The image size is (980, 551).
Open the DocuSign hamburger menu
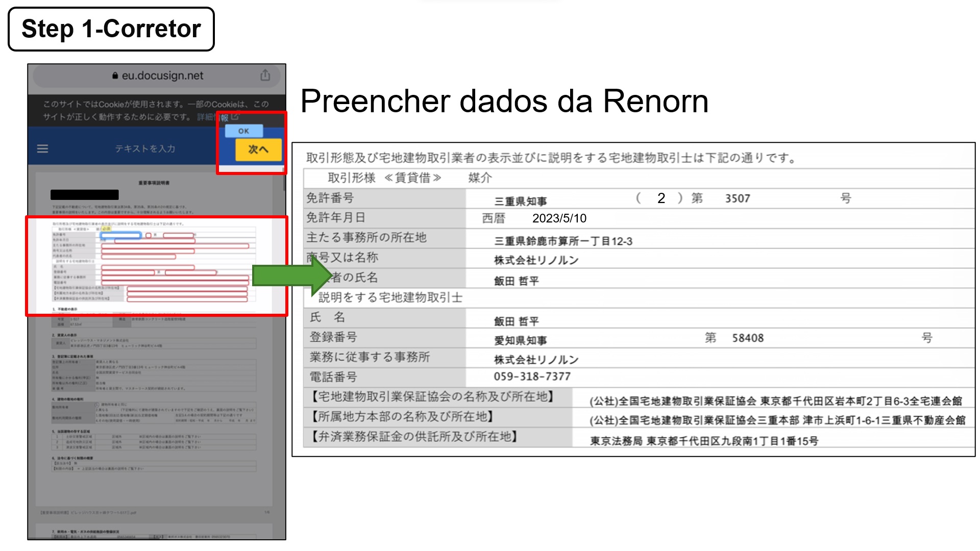43,148
